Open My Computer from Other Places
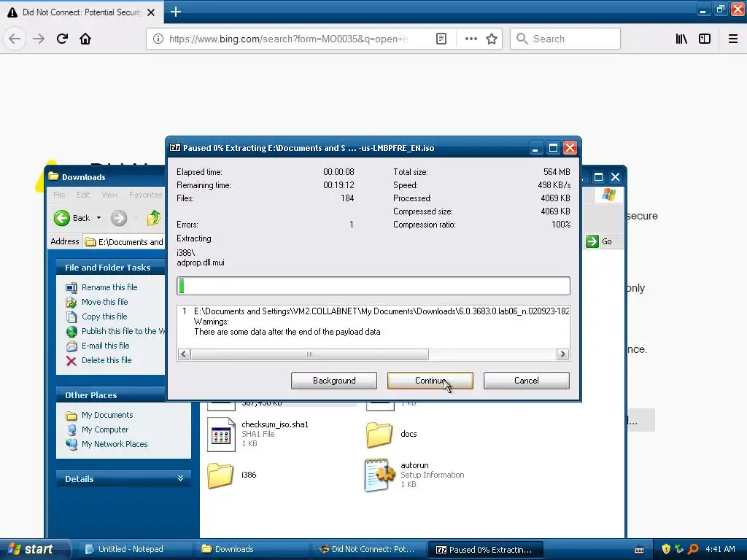 pos(105,429)
